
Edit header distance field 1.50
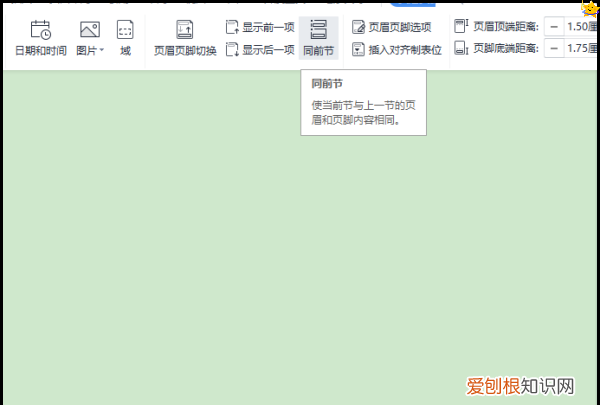click(x=580, y=27)
